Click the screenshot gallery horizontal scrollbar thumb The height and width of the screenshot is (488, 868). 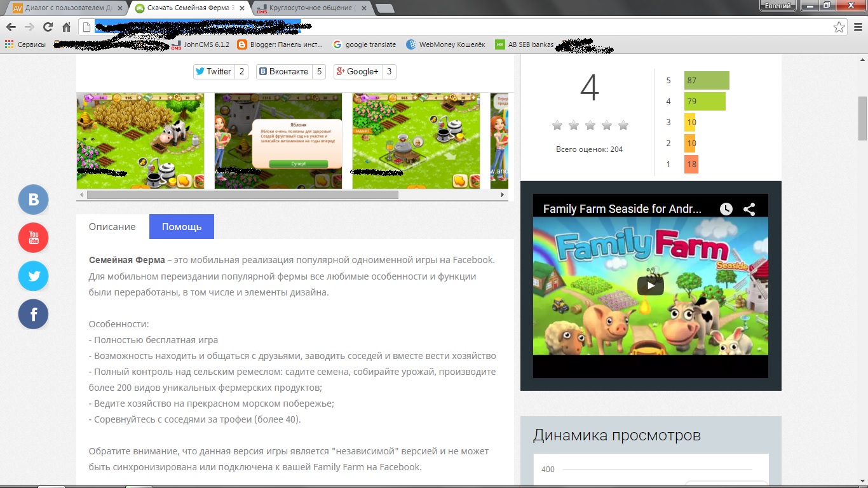tap(243, 195)
